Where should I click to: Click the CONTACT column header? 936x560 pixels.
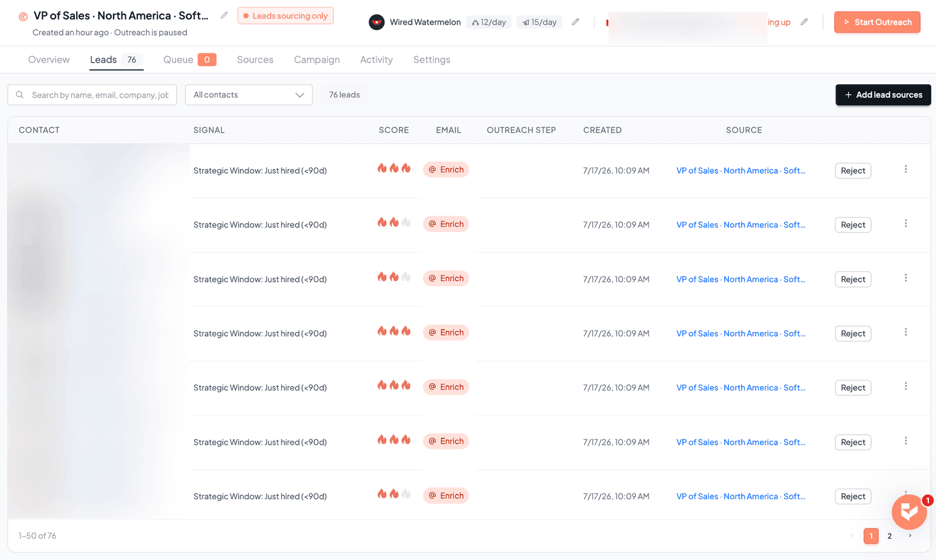(39, 130)
